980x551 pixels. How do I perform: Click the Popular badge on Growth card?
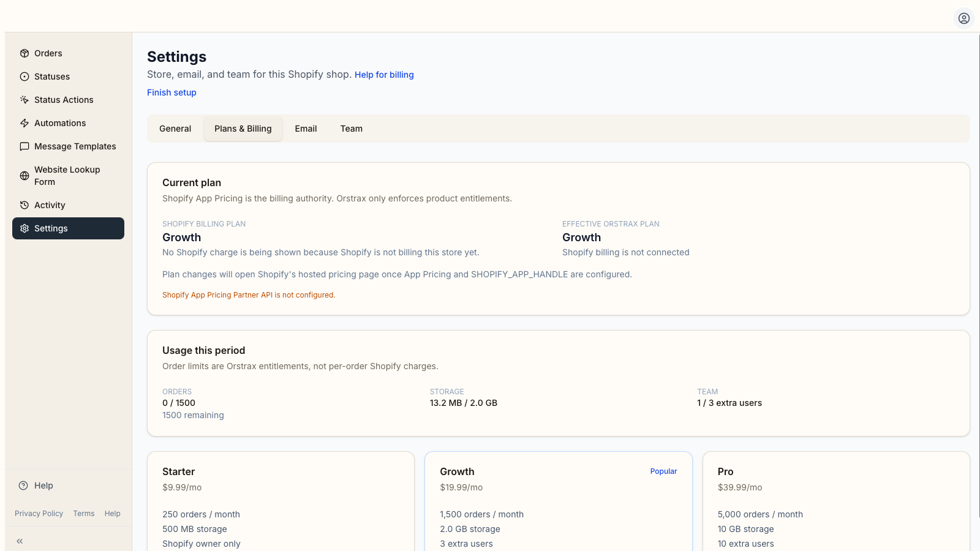pyautogui.click(x=663, y=471)
